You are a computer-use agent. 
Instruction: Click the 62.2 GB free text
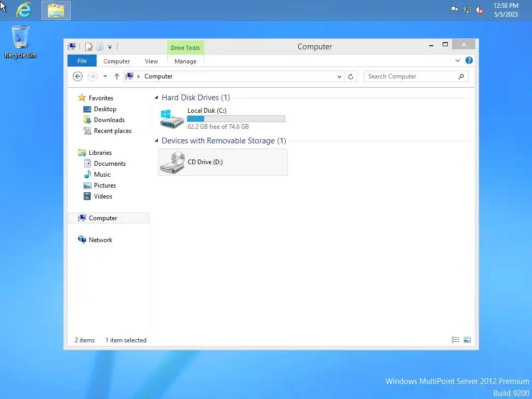click(x=218, y=127)
